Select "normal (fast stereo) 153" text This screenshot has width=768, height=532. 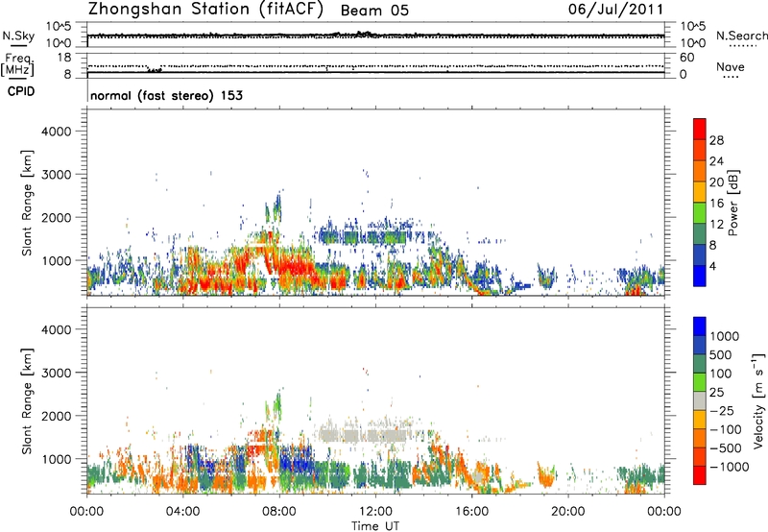tap(166, 95)
